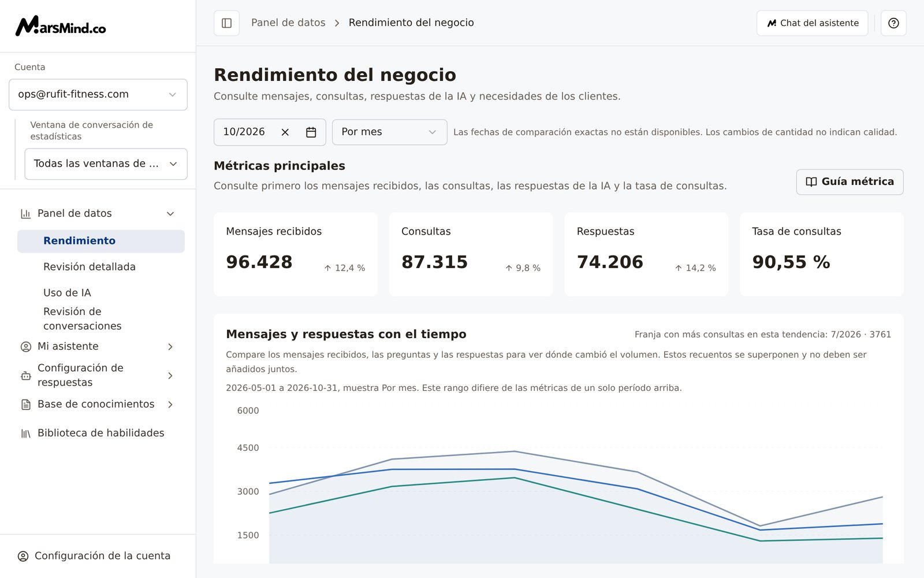Open Revisión de conversaciones

(83, 319)
